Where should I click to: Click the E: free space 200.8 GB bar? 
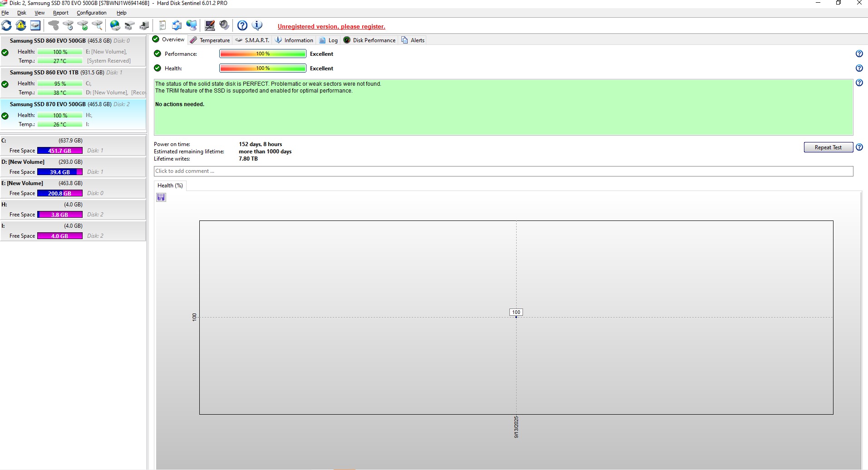(x=60, y=193)
